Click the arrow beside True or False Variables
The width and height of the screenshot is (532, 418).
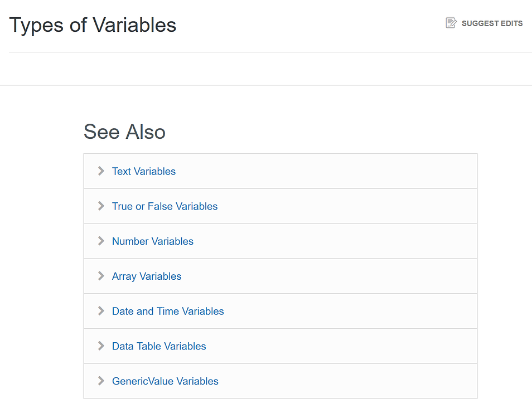101,206
